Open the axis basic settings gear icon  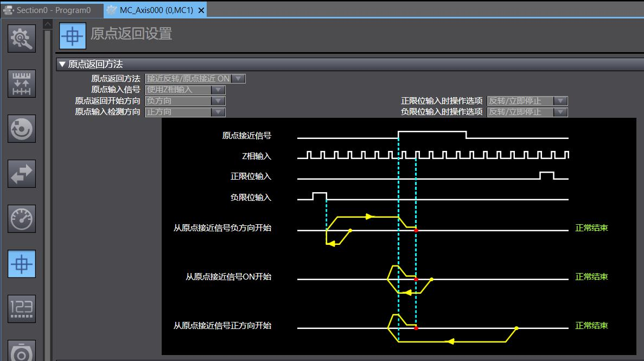22,38
